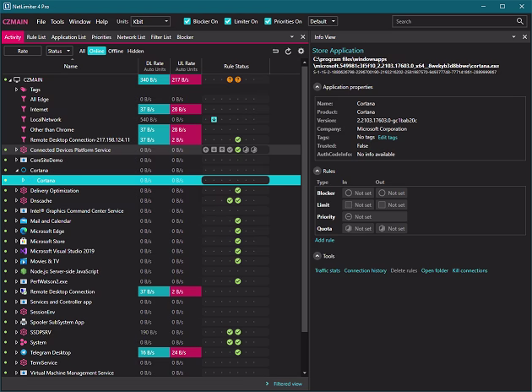
Task: Click the Kill connections link
Action: (x=470, y=271)
